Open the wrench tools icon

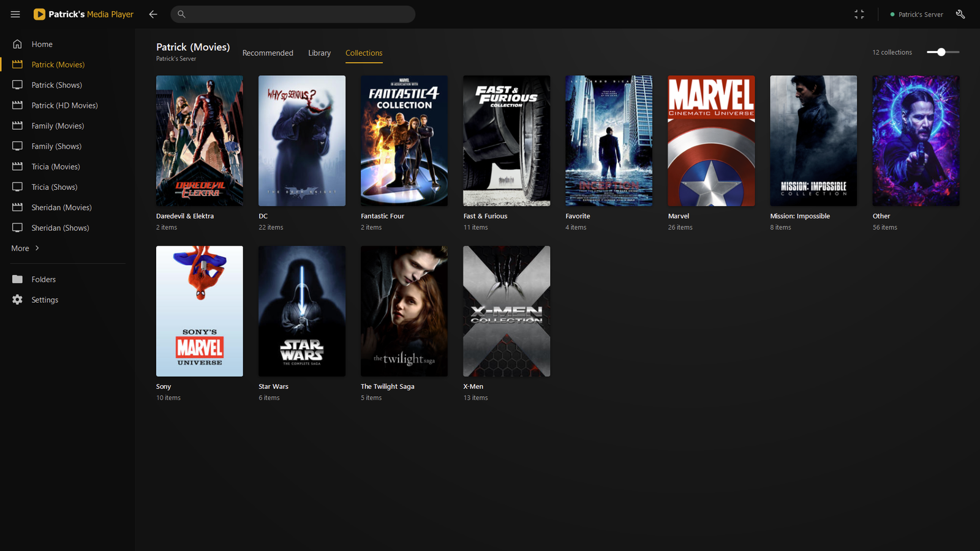pos(960,14)
